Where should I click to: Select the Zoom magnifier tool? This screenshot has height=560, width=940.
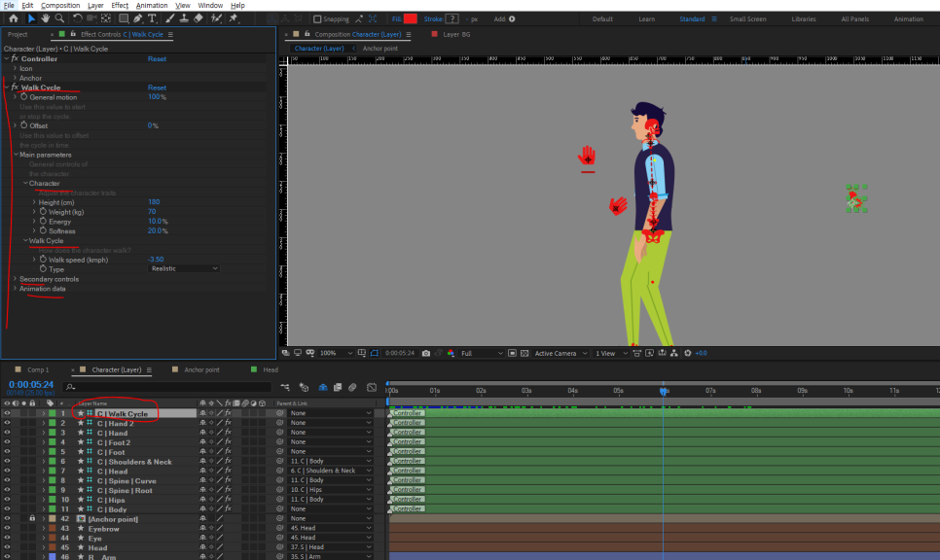tap(60, 18)
